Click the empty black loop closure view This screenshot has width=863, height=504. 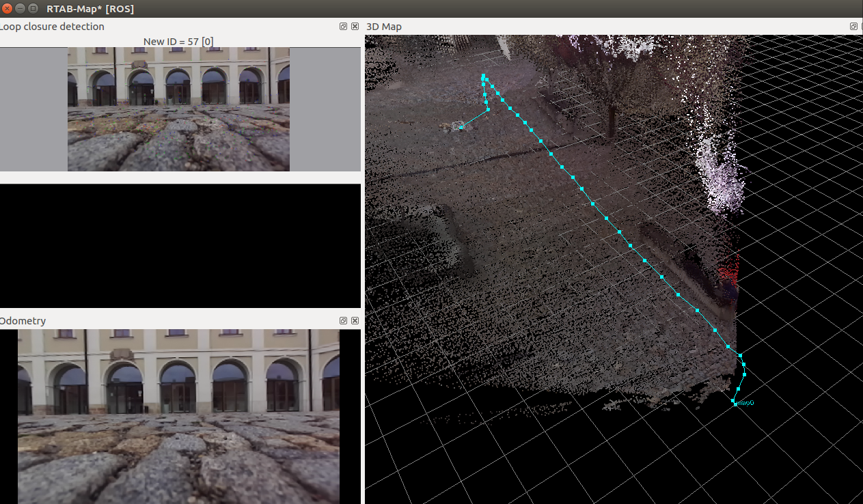(180, 246)
